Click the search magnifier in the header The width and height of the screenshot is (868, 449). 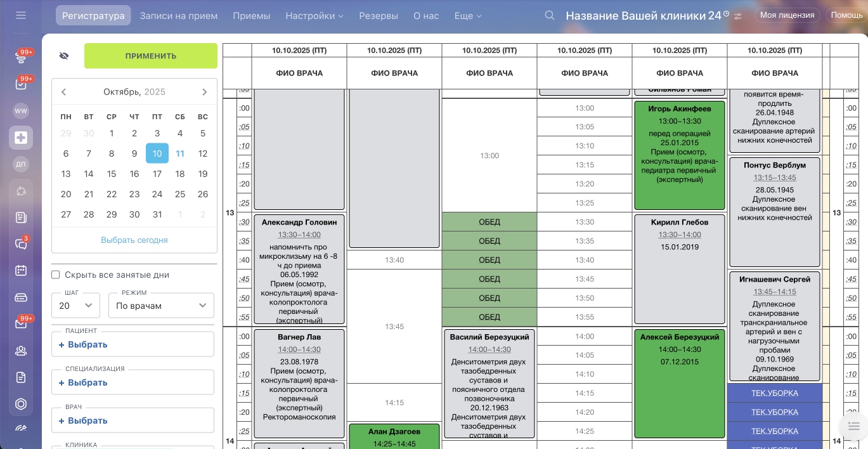tap(550, 16)
